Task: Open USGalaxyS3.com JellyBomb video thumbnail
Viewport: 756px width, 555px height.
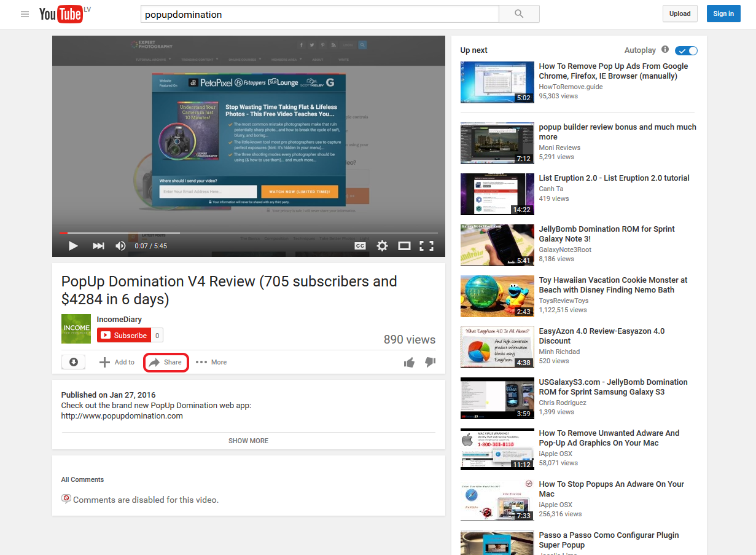Action: coord(497,398)
